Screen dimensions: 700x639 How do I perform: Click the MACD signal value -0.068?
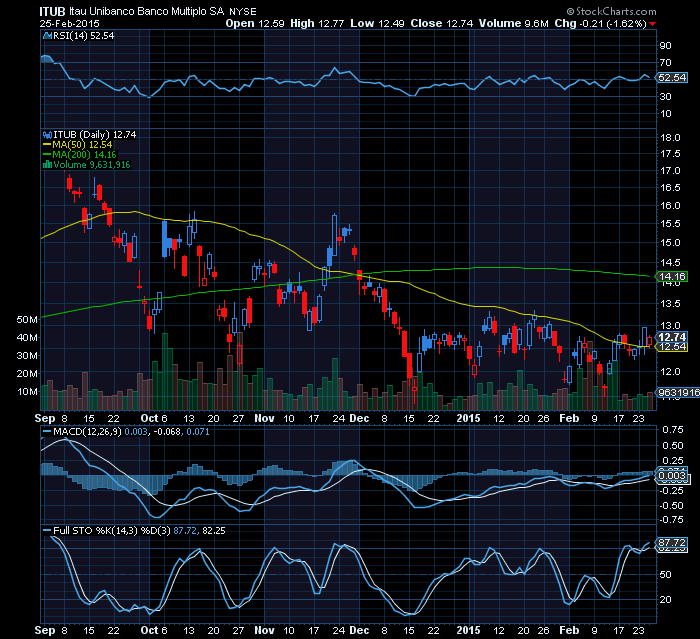pos(167,432)
